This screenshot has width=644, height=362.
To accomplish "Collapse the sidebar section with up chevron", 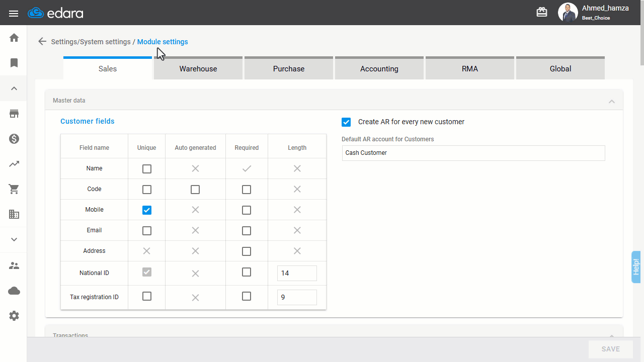I will click(14, 88).
